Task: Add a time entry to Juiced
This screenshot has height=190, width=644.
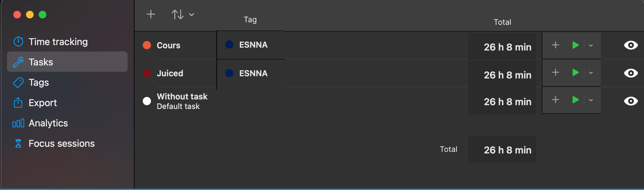Action: pos(555,73)
